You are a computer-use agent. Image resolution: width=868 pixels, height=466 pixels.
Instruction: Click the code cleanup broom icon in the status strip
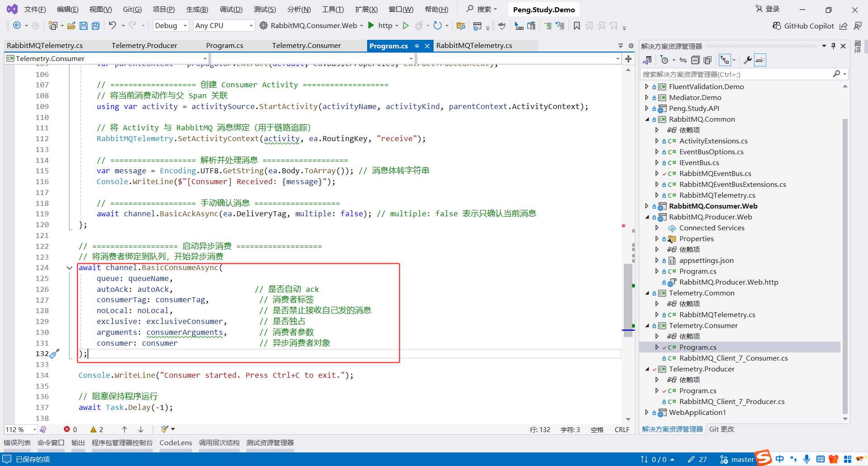click(x=165, y=429)
